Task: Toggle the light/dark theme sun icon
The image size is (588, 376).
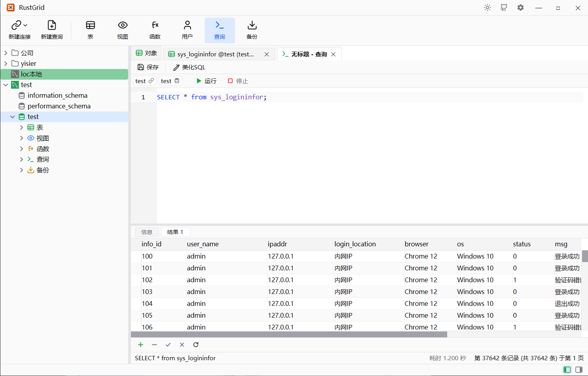Action: point(487,7)
